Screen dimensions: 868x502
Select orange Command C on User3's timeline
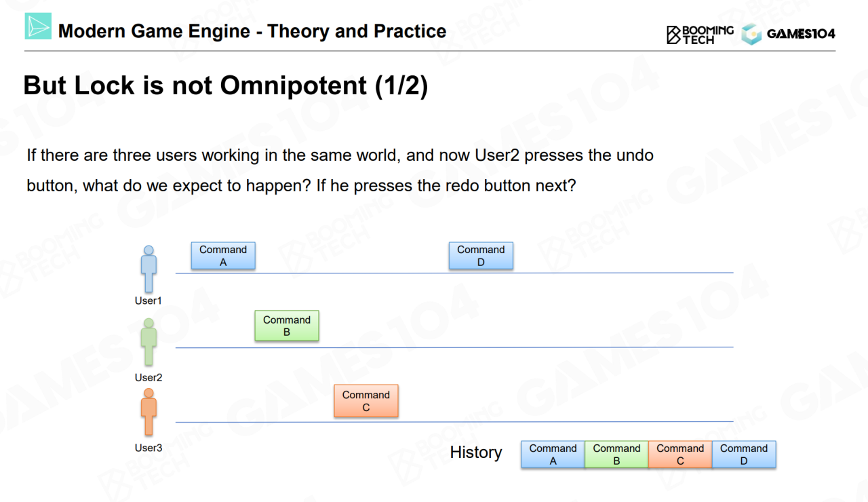click(x=366, y=401)
